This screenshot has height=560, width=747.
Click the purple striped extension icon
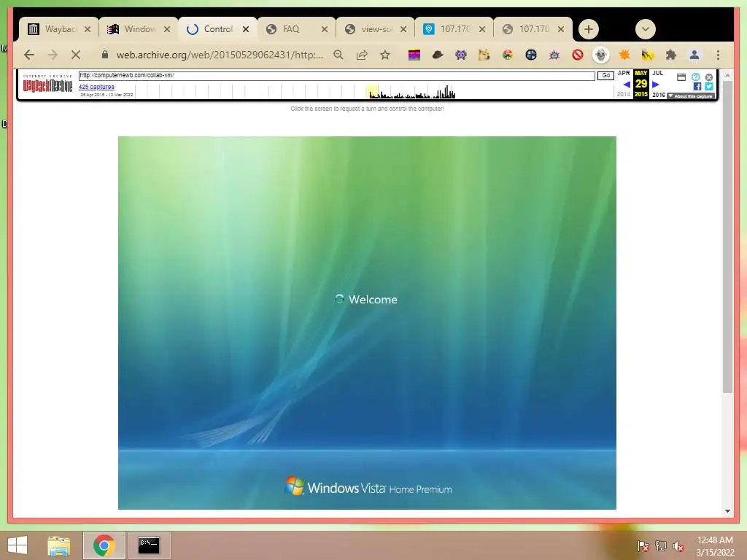(x=414, y=55)
